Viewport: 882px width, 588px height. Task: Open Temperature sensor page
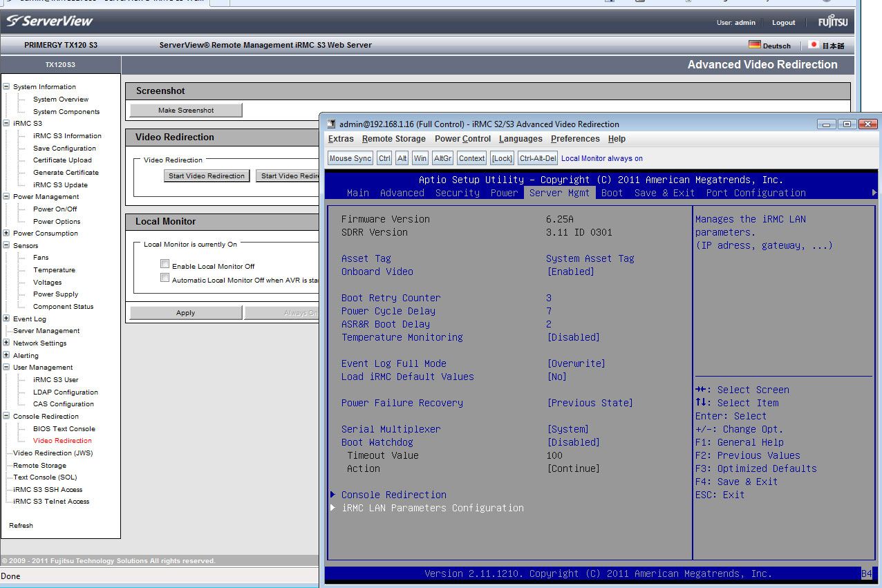pos(54,269)
